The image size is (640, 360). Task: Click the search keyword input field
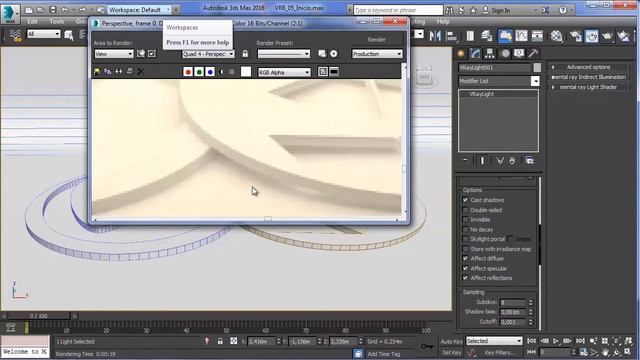[x=398, y=10]
